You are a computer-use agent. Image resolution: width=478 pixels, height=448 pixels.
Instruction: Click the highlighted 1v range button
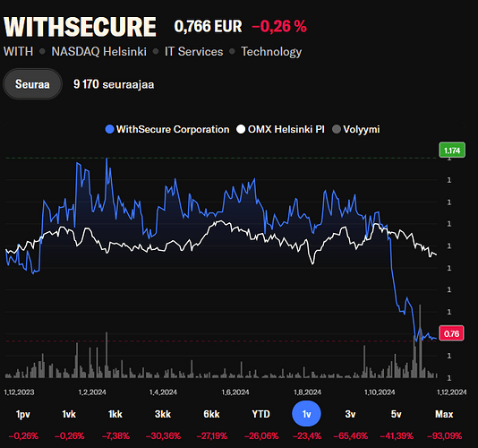point(306,414)
